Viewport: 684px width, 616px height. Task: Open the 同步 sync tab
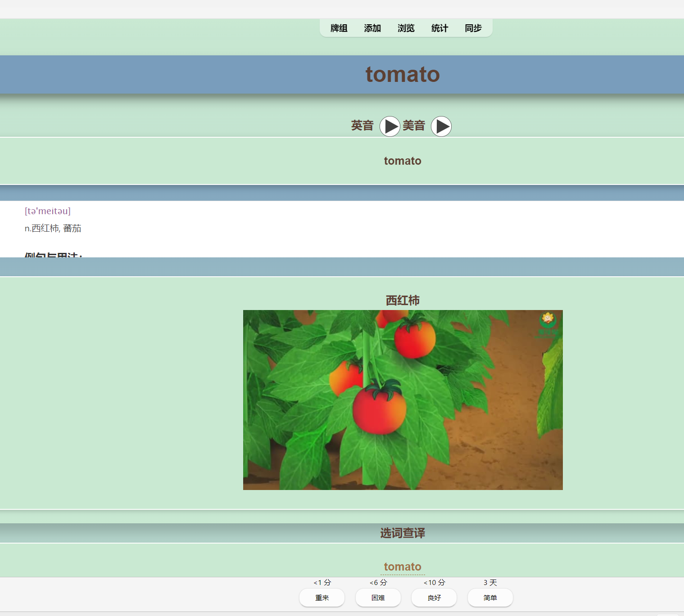click(473, 28)
